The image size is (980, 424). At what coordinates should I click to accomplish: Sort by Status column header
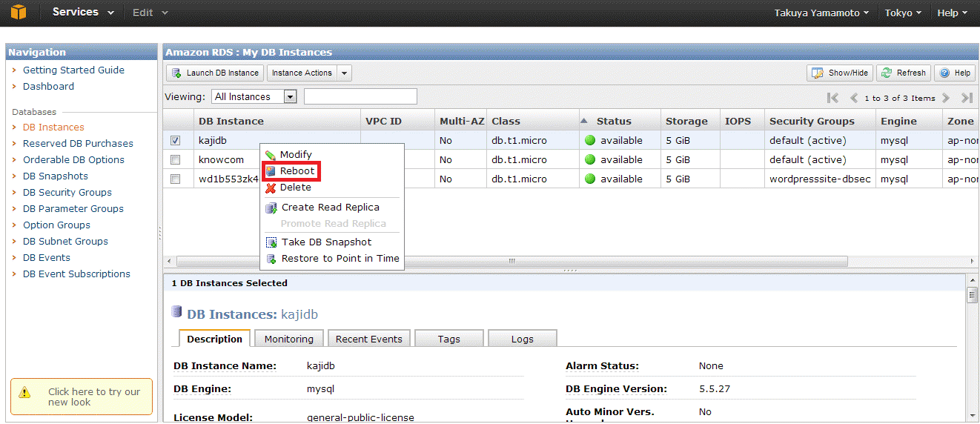620,121
